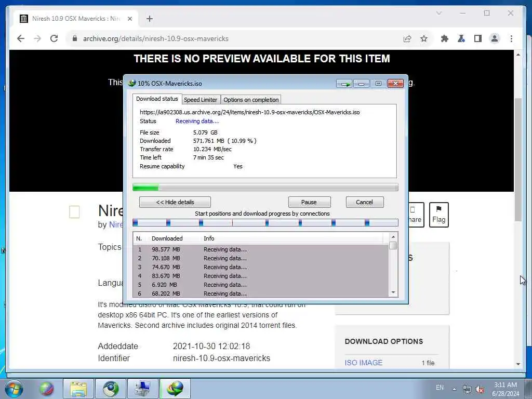Click the Hide details button
This screenshot has width=532, height=399.
(175, 202)
